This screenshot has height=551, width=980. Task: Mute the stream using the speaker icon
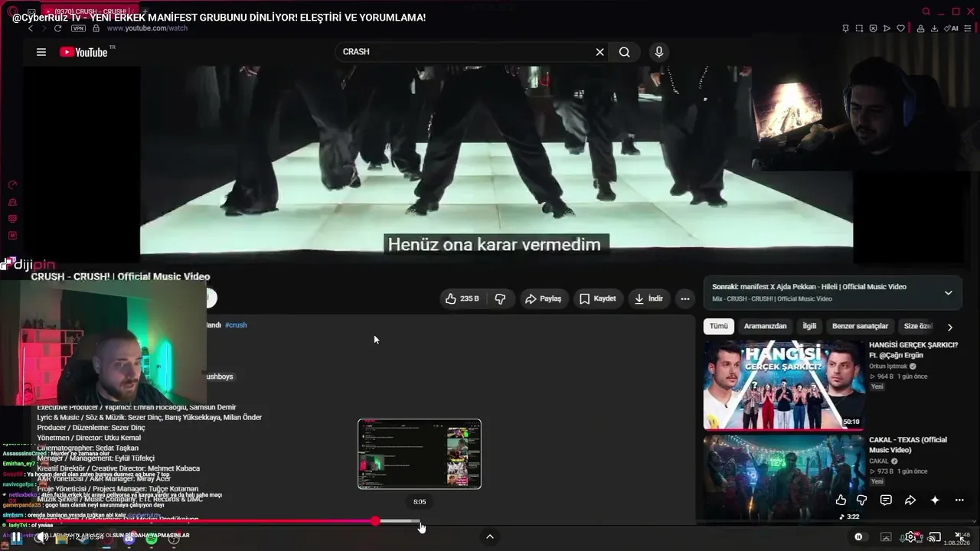(43, 537)
